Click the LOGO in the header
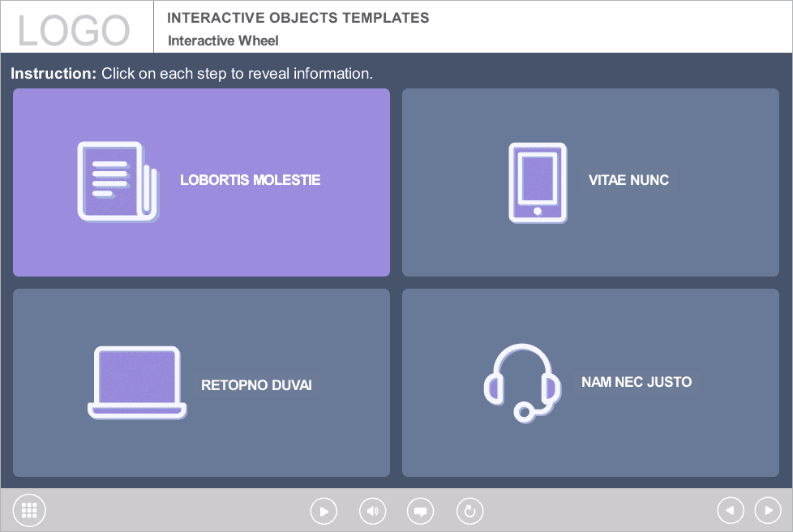 tap(74, 30)
